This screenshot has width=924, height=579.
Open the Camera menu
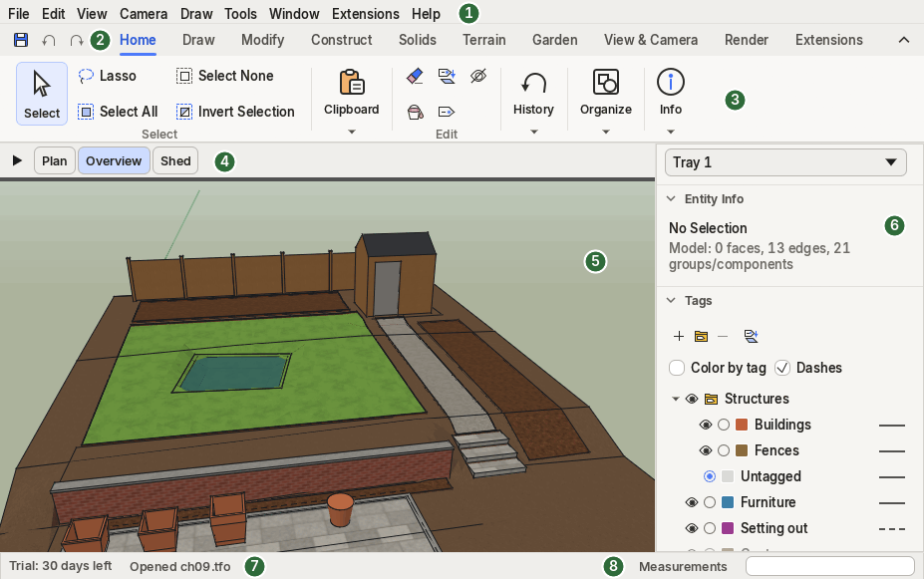click(144, 14)
